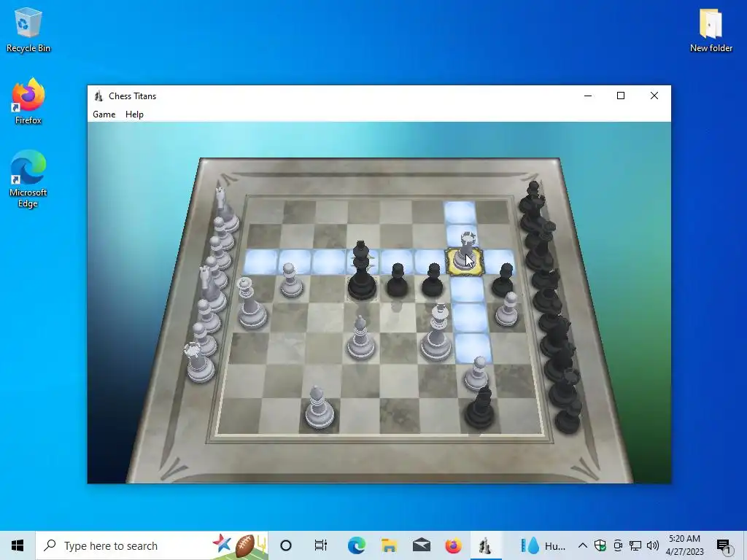The height and width of the screenshot is (560, 747).
Task: Select the white queen at board's left edge
Action: tap(251, 305)
